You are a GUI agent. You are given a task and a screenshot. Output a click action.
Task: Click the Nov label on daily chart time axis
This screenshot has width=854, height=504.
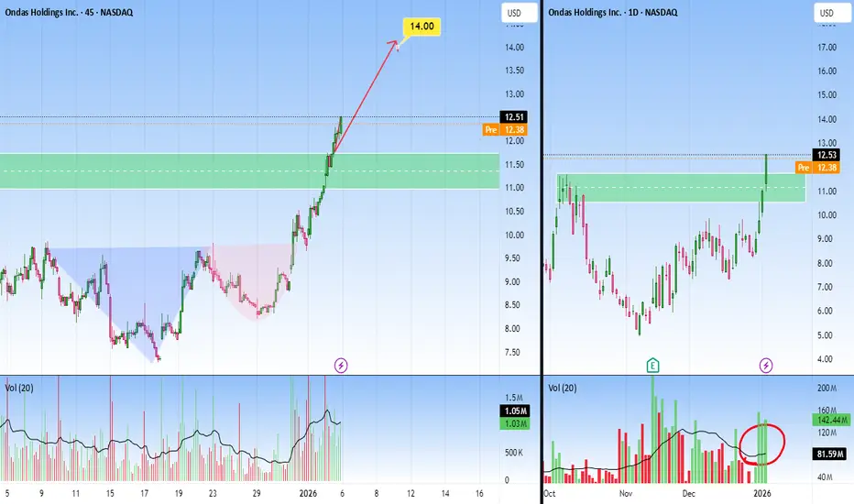[626, 493]
